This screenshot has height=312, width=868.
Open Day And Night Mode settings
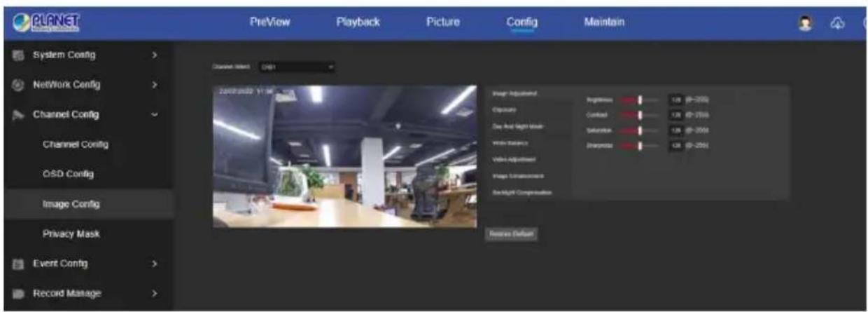point(517,126)
